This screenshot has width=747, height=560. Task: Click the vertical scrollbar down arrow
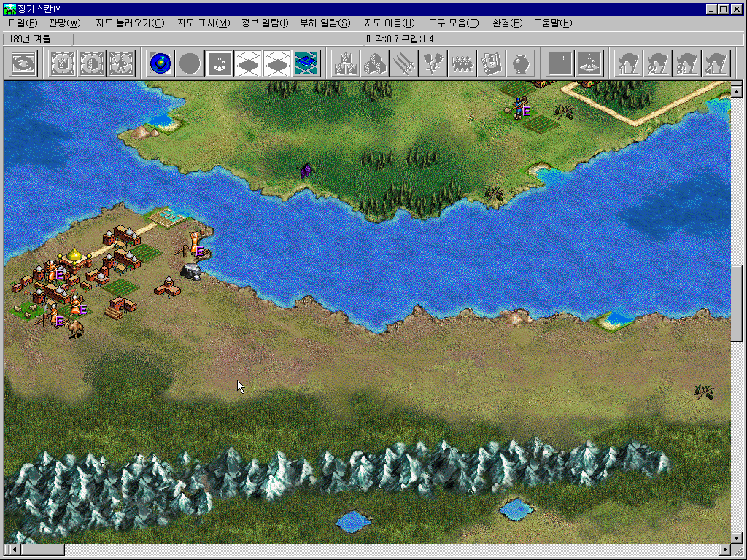coord(737,537)
